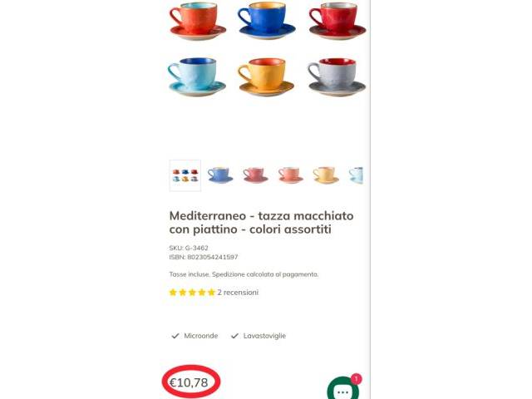Click the fifth yellow rating star
The width and height of the screenshot is (532, 399).
coord(211,293)
